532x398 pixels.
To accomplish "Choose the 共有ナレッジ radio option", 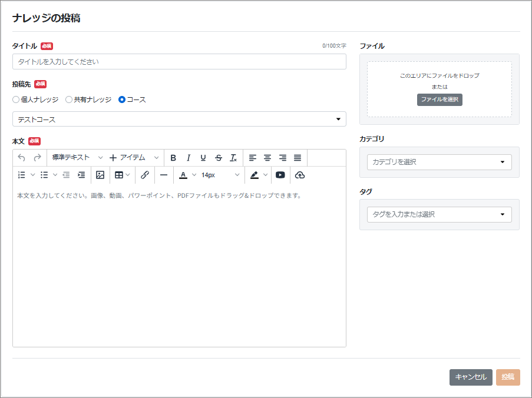I will [x=69, y=99].
